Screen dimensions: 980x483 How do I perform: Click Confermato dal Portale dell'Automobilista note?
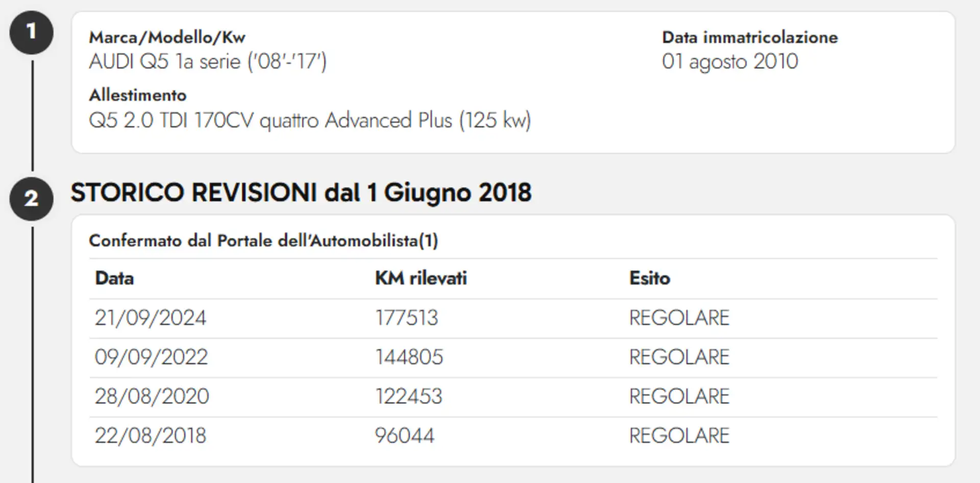pyautogui.click(x=263, y=240)
